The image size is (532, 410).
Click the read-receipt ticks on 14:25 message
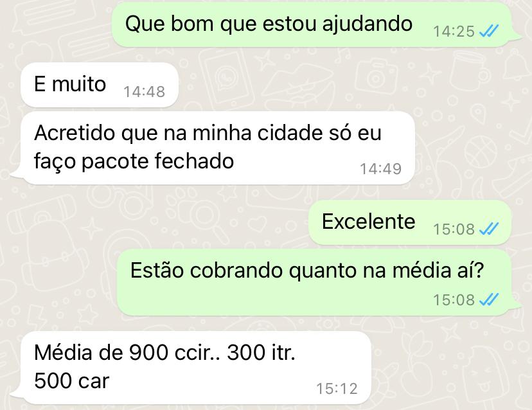(489, 31)
